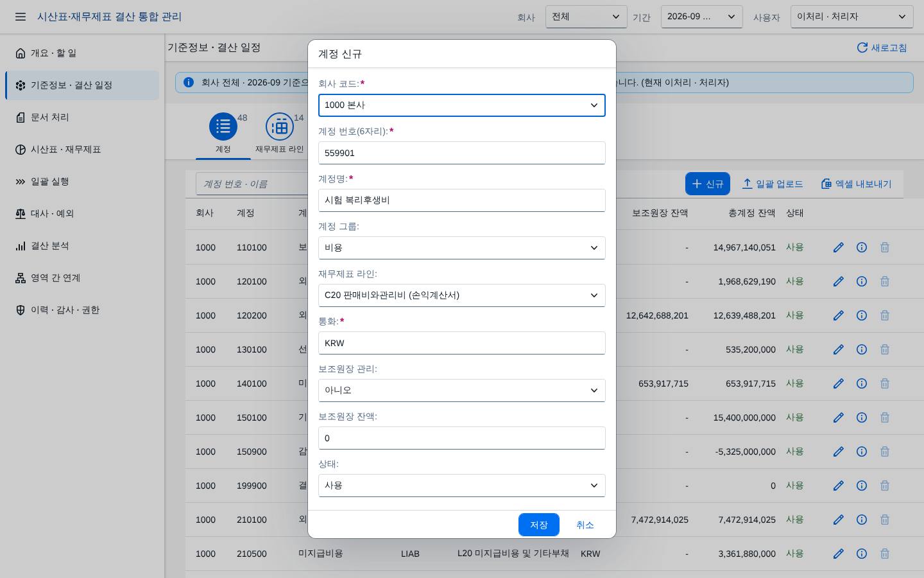The image size is (924, 578).
Task: Open 대사 · 예외 sidebar item
Action: click(x=82, y=214)
